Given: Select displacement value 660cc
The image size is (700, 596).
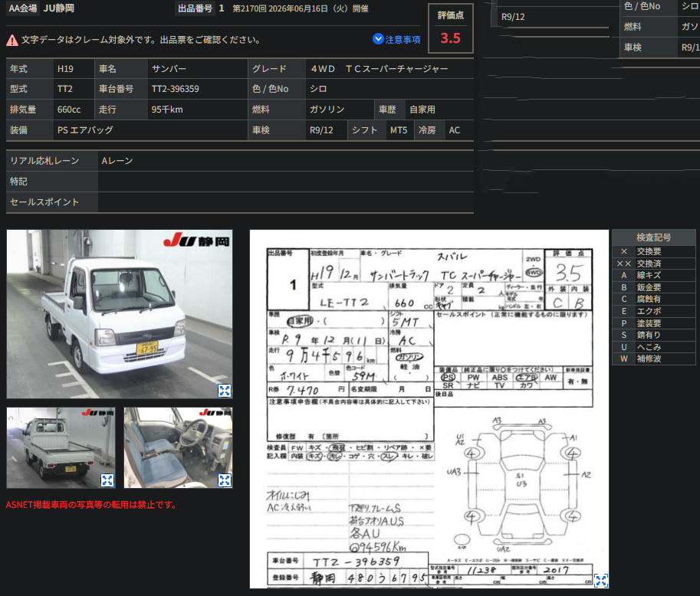Looking at the screenshot, I should (69, 110).
